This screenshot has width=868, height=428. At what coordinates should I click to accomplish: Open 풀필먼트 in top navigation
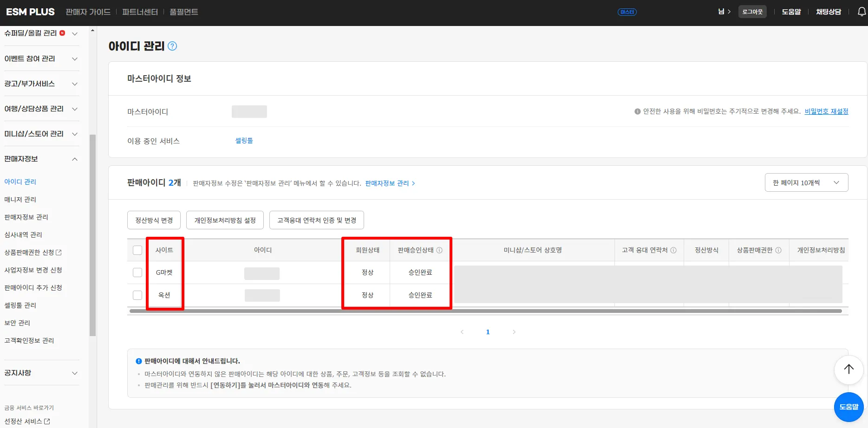(x=184, y=12)
